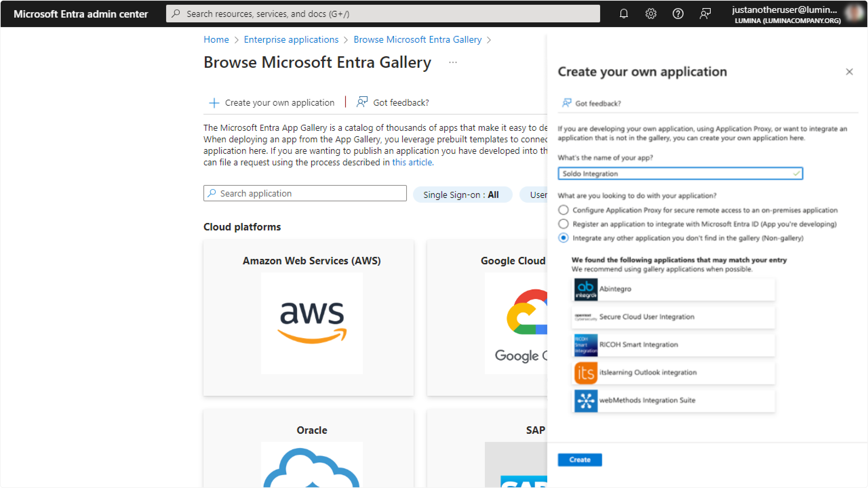Click Microsoft Entra admin center title
Viewport: 868px width, 488px height.
point(81,14)
